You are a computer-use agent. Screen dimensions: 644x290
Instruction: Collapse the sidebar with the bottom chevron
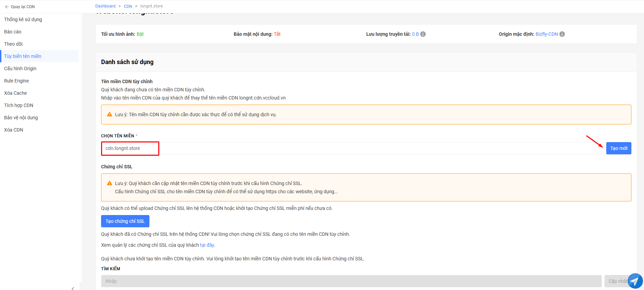[73, 288]
